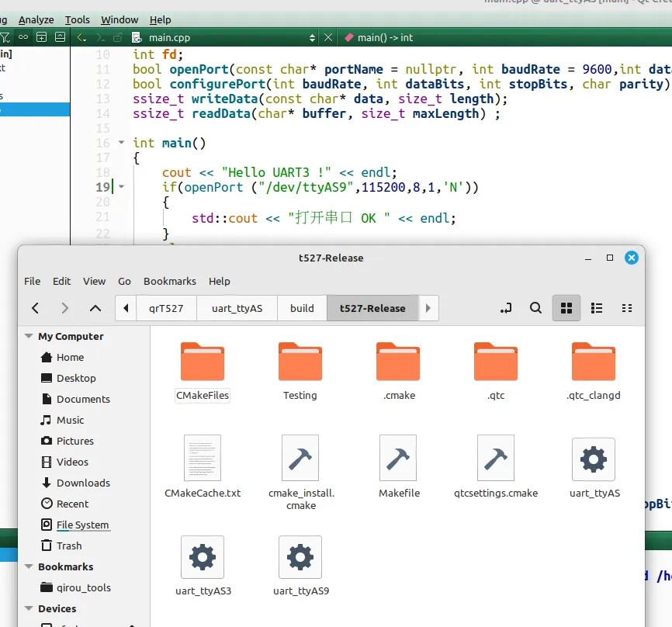Select the CMakeFiles folder

(203, 371)
